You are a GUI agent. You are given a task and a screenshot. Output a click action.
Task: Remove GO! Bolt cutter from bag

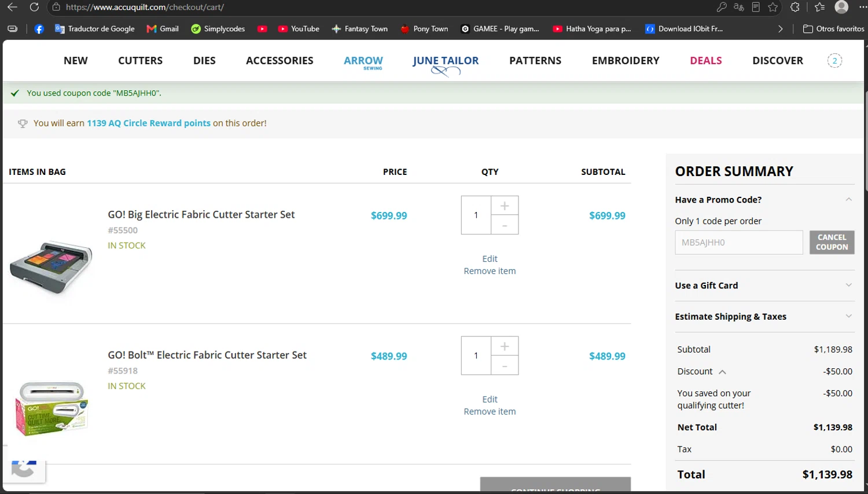[490, 412]
